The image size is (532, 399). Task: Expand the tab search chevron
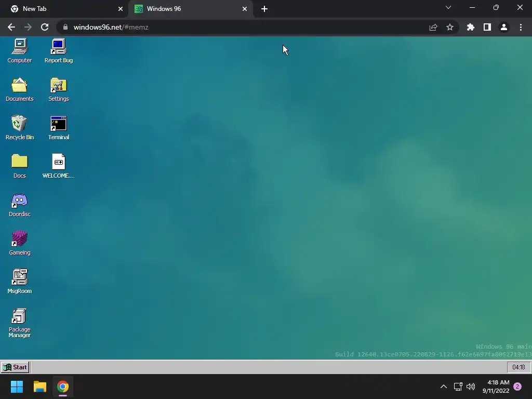448,7
